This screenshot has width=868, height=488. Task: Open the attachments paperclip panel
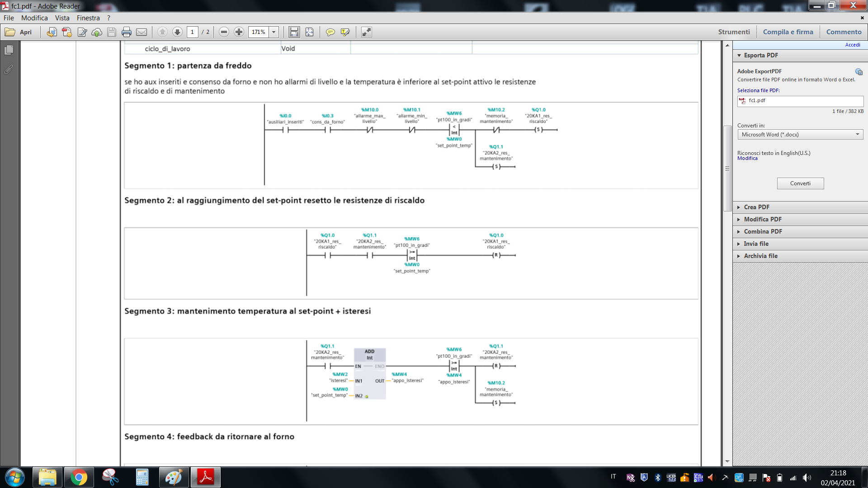pyautogui.click(x=9, y=70)
